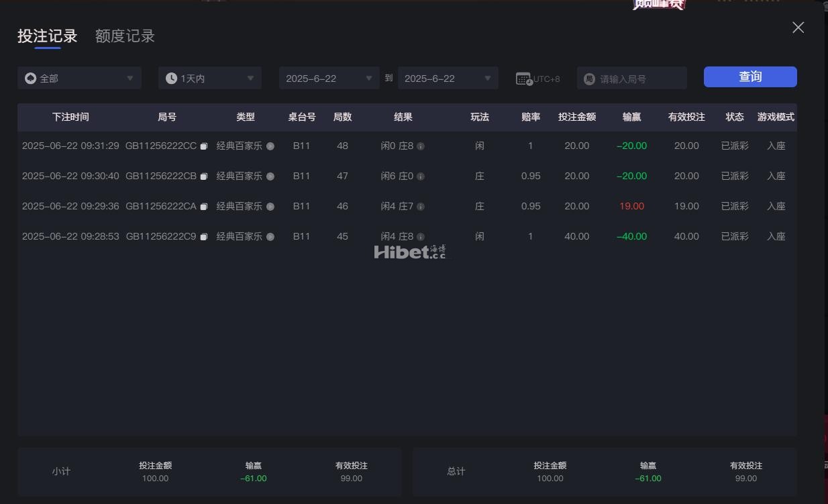828x504 pixels.
Task: Click the 请输入局号 round number field
Action: [637, 79]
